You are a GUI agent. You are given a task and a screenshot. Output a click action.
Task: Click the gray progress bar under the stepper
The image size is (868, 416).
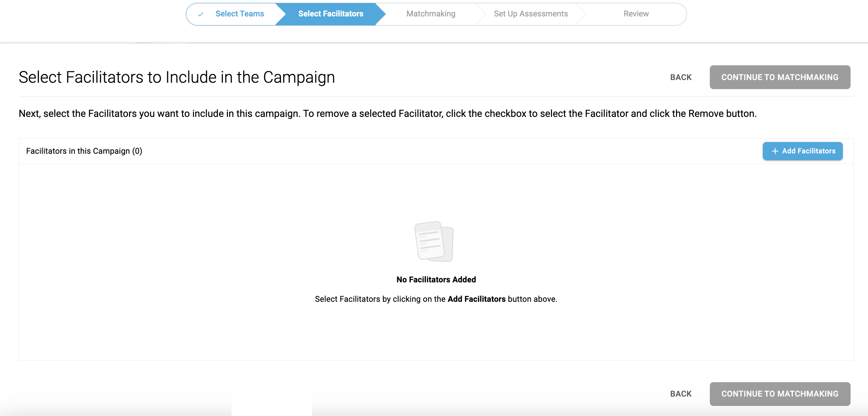click(x=434, y=43)
